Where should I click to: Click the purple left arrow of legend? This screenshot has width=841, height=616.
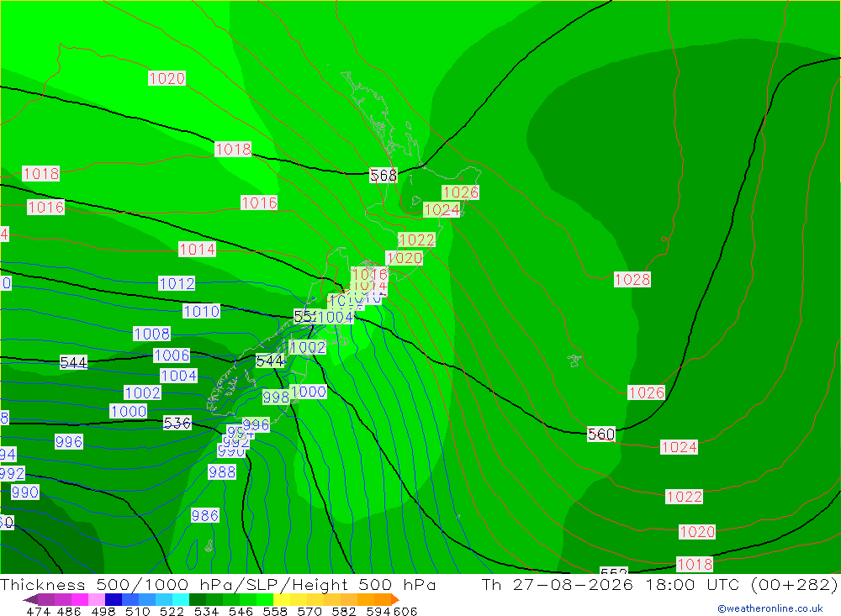coord(30,599)
